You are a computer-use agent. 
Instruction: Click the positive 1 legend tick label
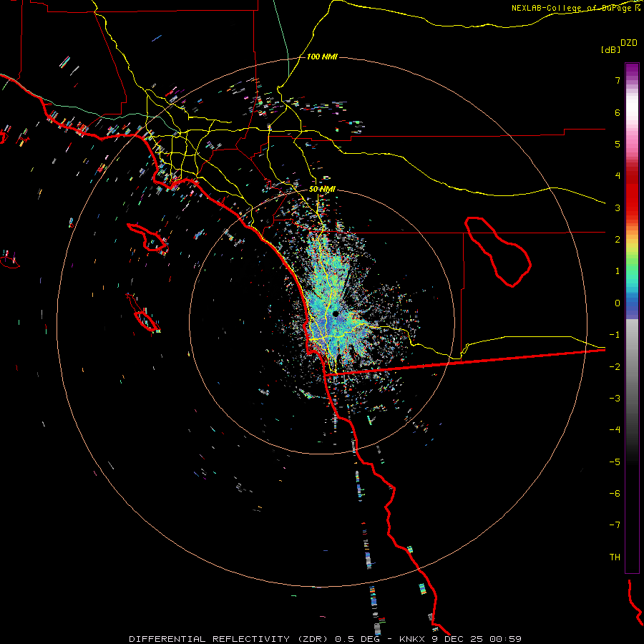point(618,271)
